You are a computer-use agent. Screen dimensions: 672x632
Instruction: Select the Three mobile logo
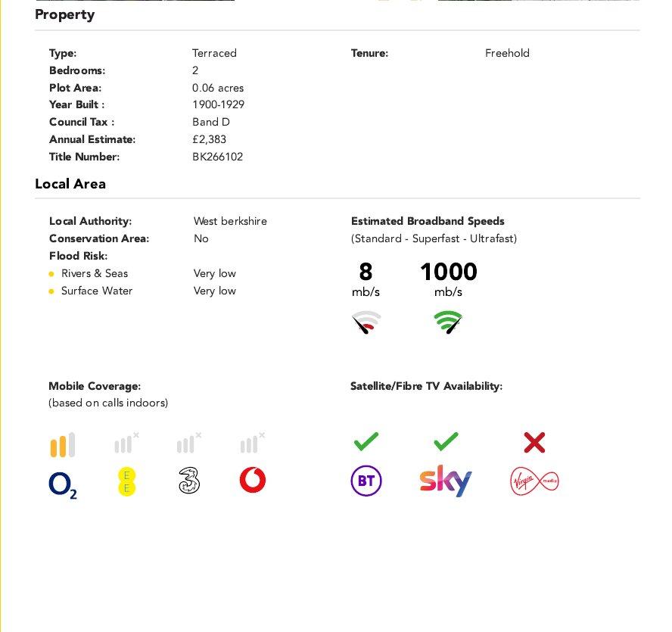(189, 480)
